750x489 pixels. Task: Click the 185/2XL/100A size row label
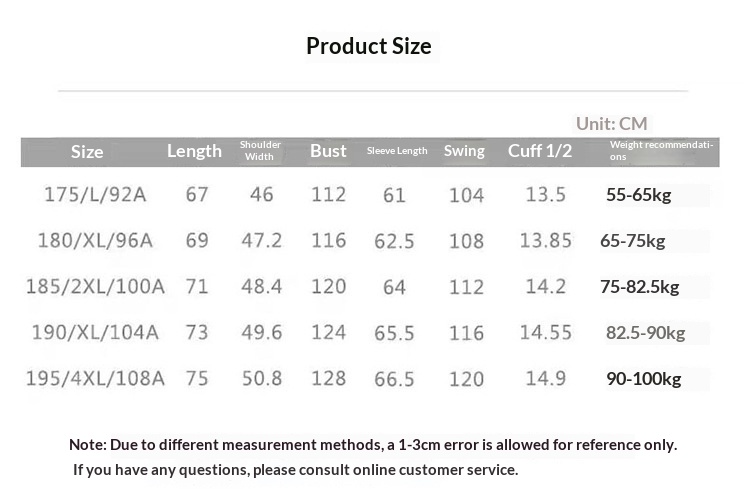pos(95,287)
